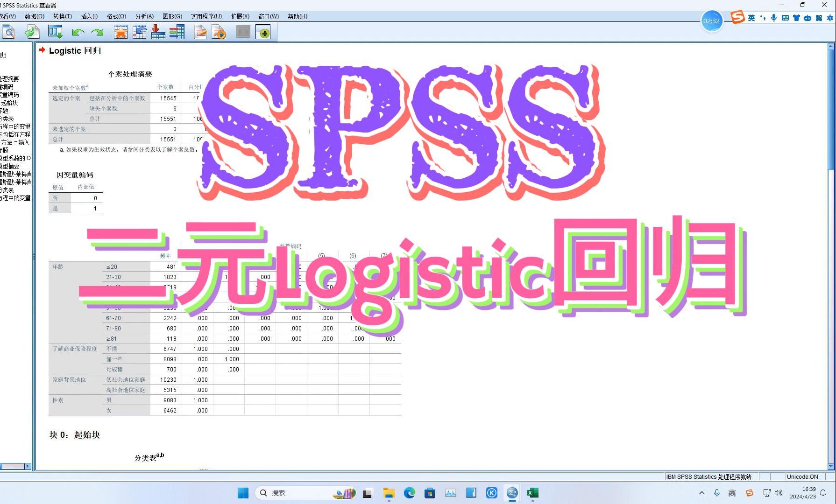Image resolution: width=836 pixels, height=504 pixels.
Task: Click the Go to Case table-arrow icon
Action: click(139, 32)
